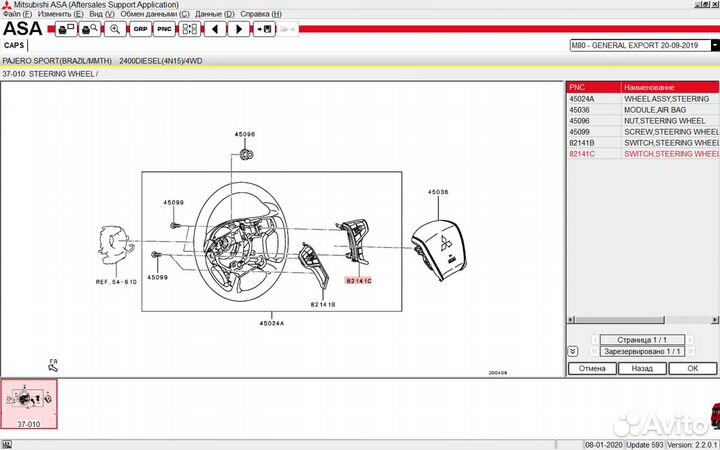Click the GRP group toolbar button

[x=140, y=30]
